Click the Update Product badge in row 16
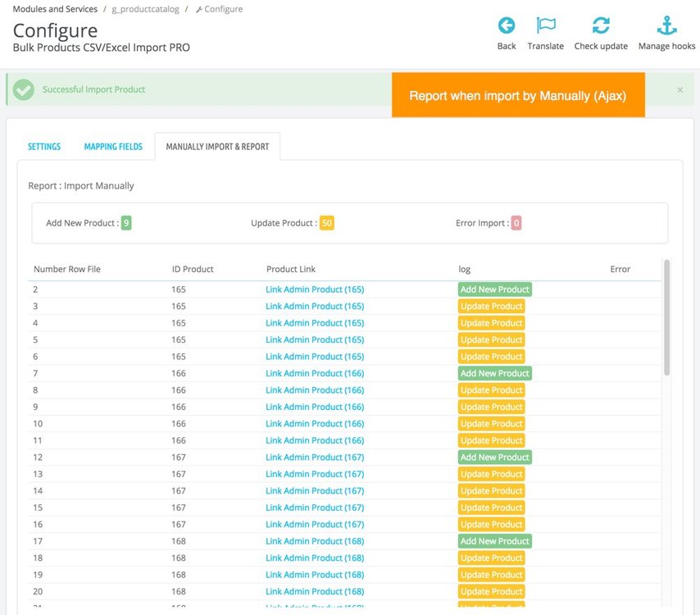The image size is (700, 615). pos(491,525)
